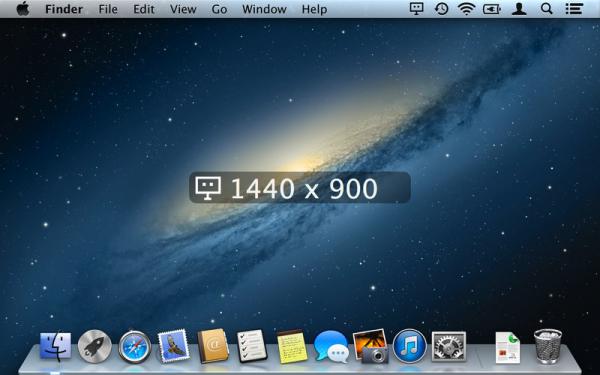
Task: Open the Finder menu
Action: [64, 9]
